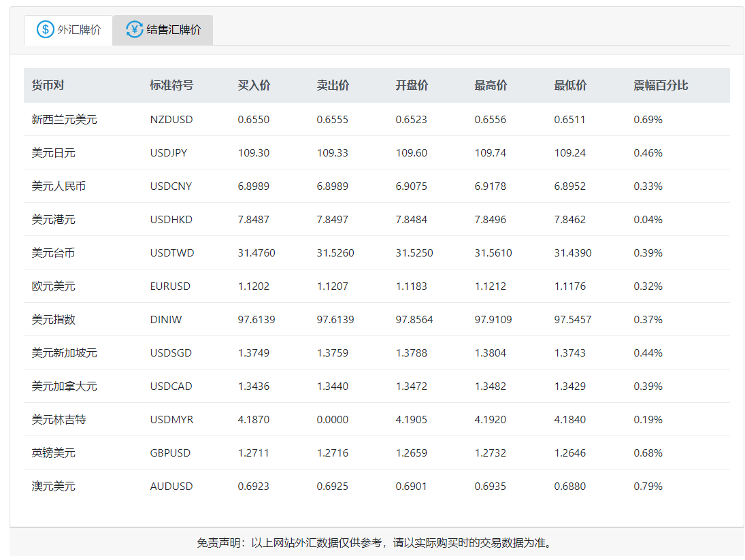Image resolution: width=745 pixels, height=560 pixels.
Task: Click the NZDUSD amplitude value 0.69%
Action: point(648,120)
